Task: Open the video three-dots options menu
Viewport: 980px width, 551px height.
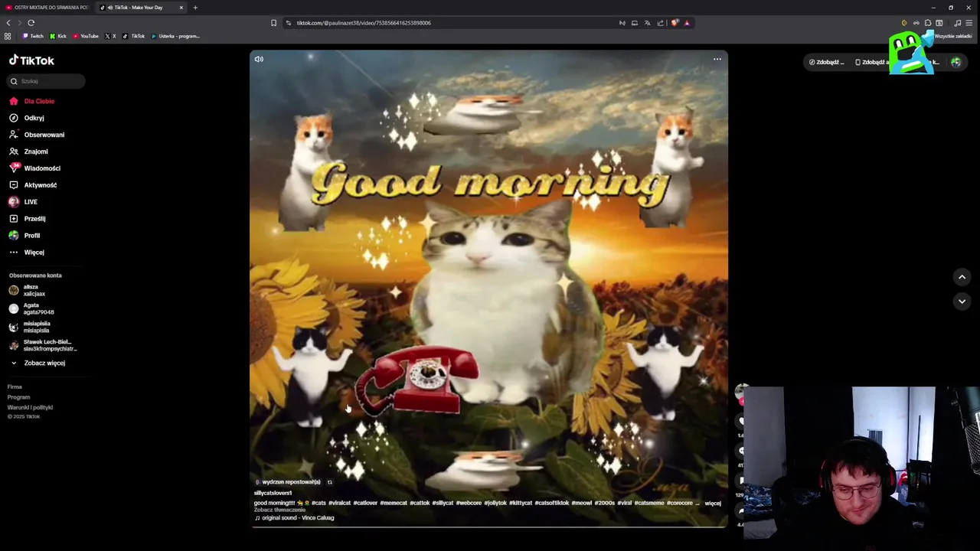Action: click(717, 59)
